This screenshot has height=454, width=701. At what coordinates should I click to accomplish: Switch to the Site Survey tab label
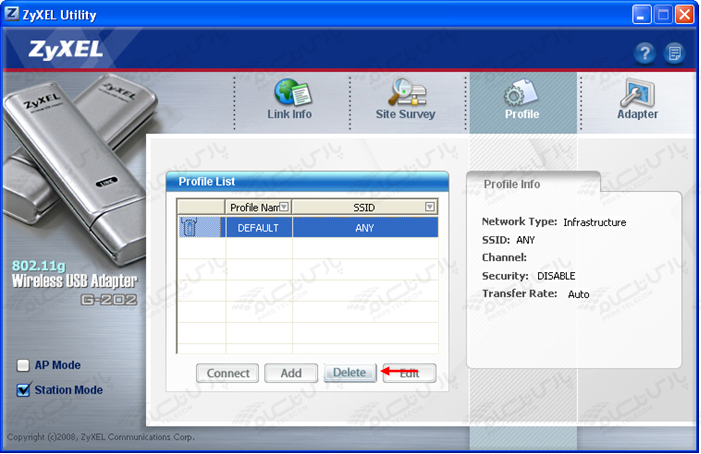pyautogui.click(x=405, y=114)
